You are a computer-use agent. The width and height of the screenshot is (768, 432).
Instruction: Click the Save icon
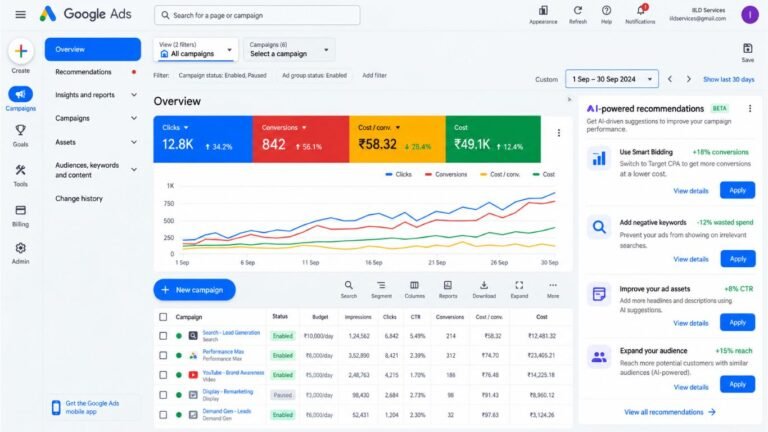click(x=747, y=48)
